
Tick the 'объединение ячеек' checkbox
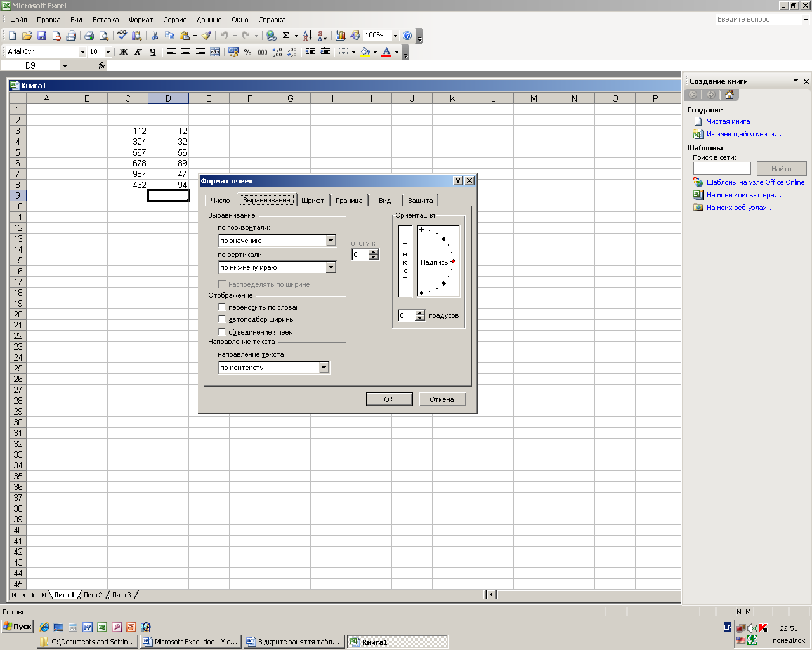pos(222,332)
